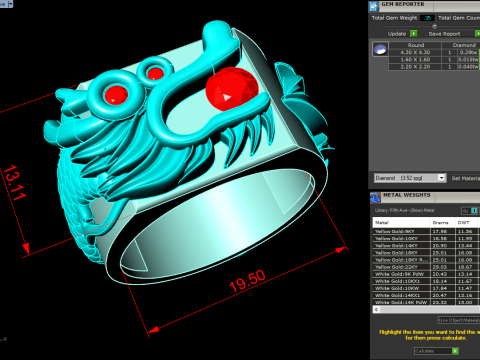Click the large red gem on ring
Image resolution: width=480 pixels, height=360 pixels.
point(232,89)
